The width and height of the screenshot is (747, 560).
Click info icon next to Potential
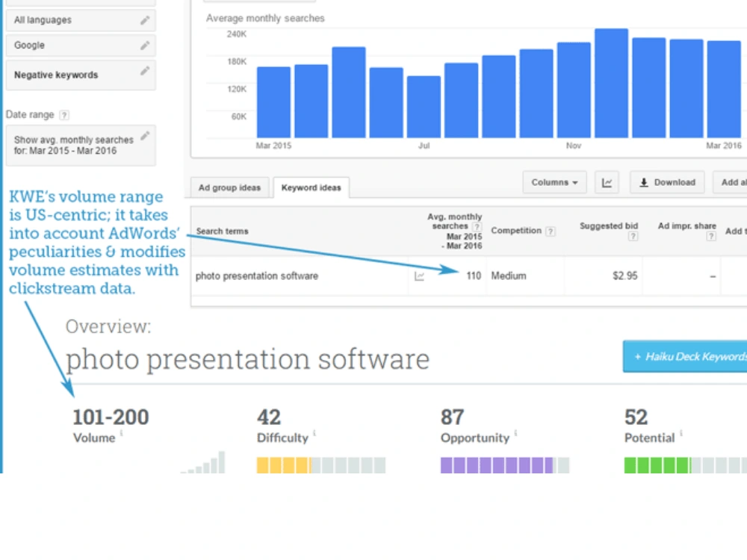[681, 433]
